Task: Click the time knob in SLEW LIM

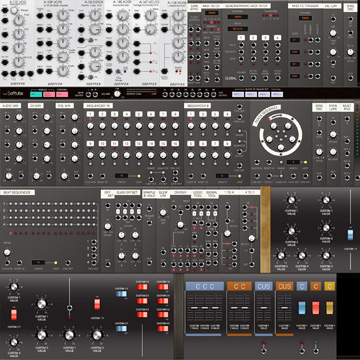Action: (163, 213)
